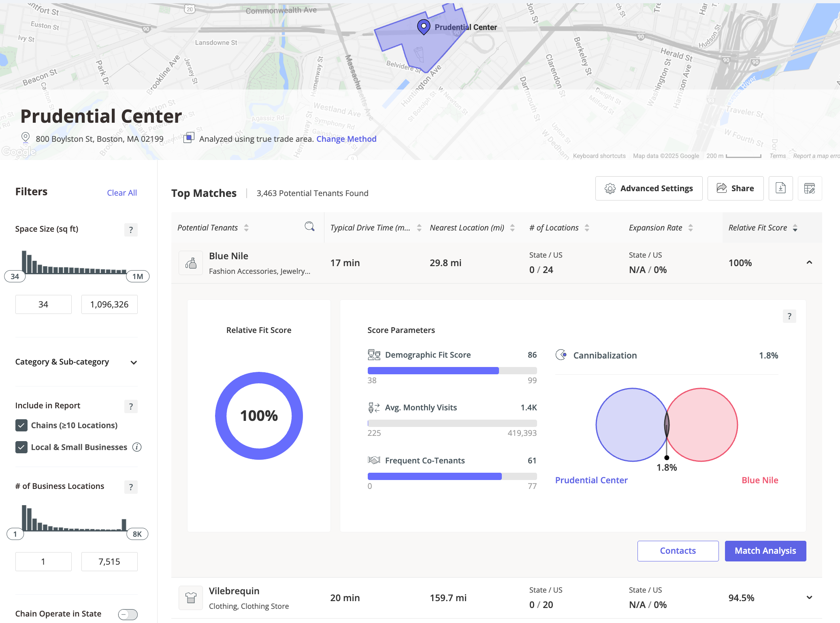Click the 1,096,326 space size input field

pyautogui.click(x=109, y=304)
